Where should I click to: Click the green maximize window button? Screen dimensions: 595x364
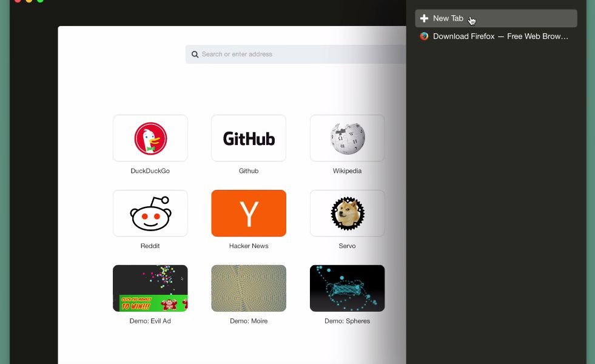pyautogui.click(x=40, y=1)
